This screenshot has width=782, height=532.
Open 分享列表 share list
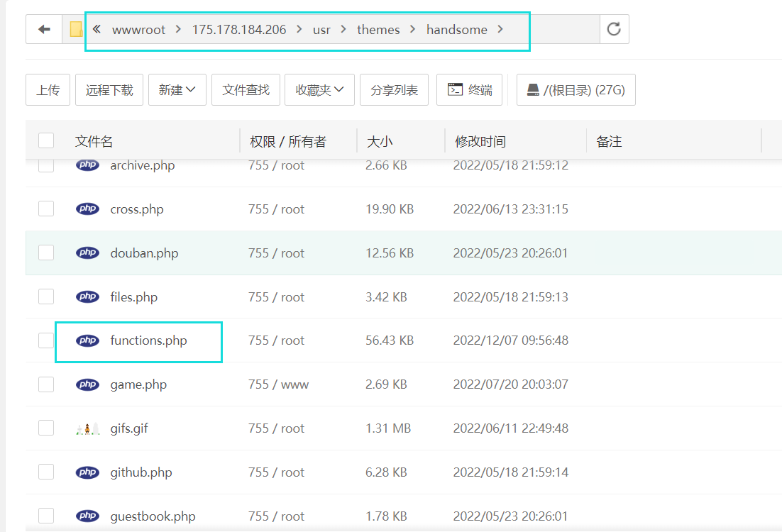(x=394, y=89)
